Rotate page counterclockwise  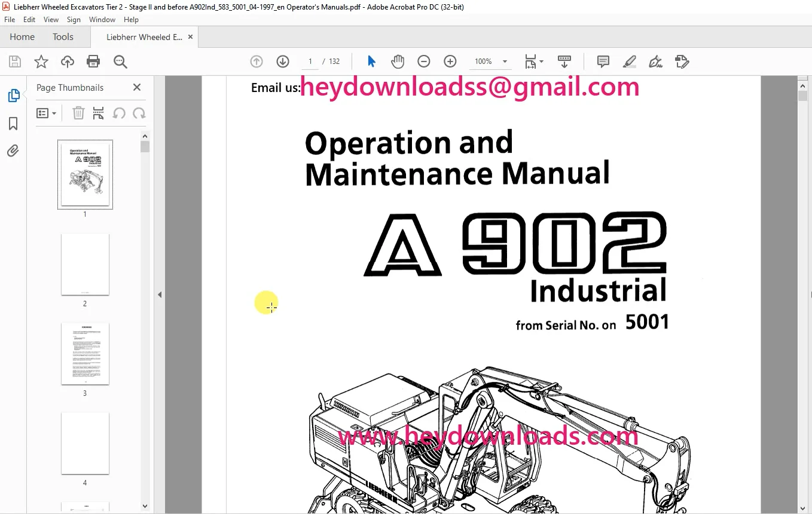coord(119,114)
